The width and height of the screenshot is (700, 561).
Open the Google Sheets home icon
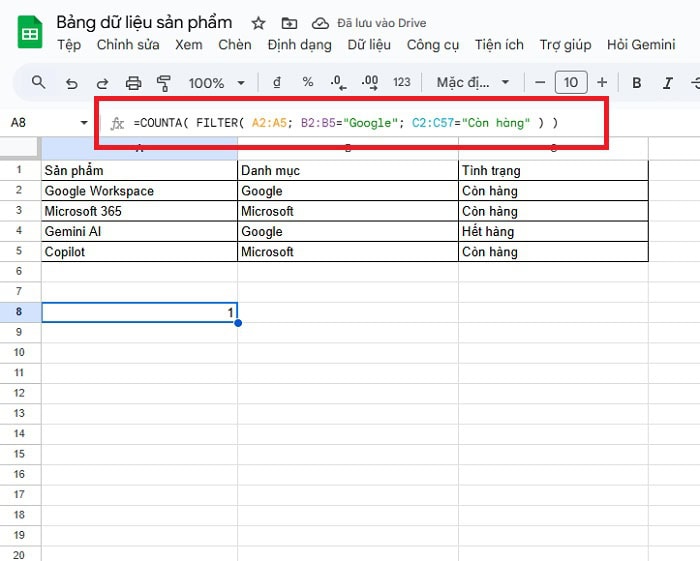click(x=30, y=32)
